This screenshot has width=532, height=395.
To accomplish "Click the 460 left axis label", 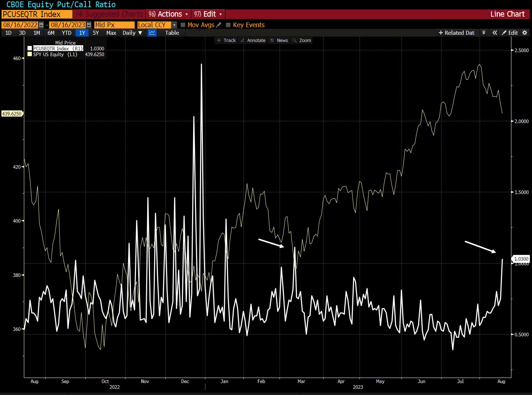I will coord(17,58).
